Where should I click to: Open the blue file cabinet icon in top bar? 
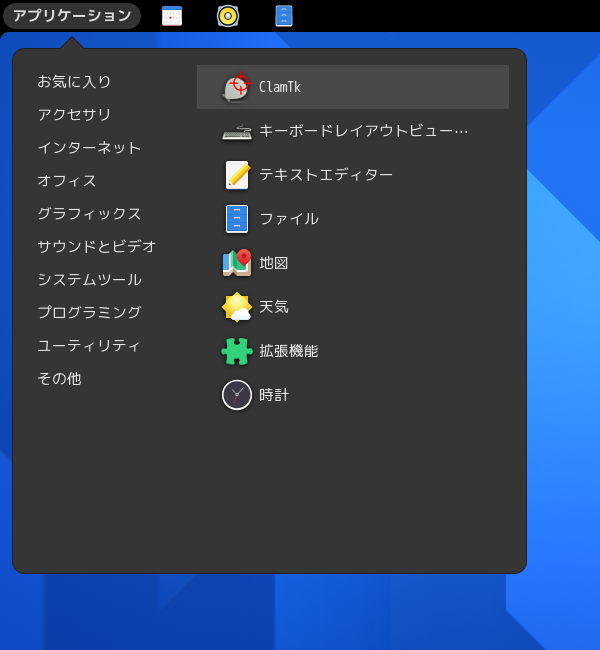pyautogui.click(x=284, y=16)
